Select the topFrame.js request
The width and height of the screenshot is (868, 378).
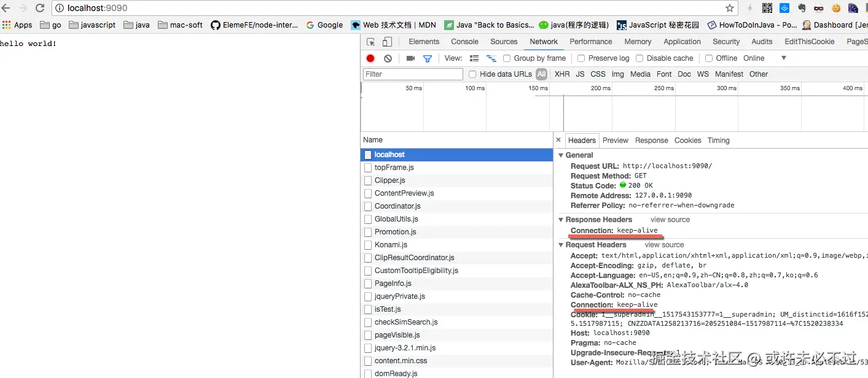(456, 168)
